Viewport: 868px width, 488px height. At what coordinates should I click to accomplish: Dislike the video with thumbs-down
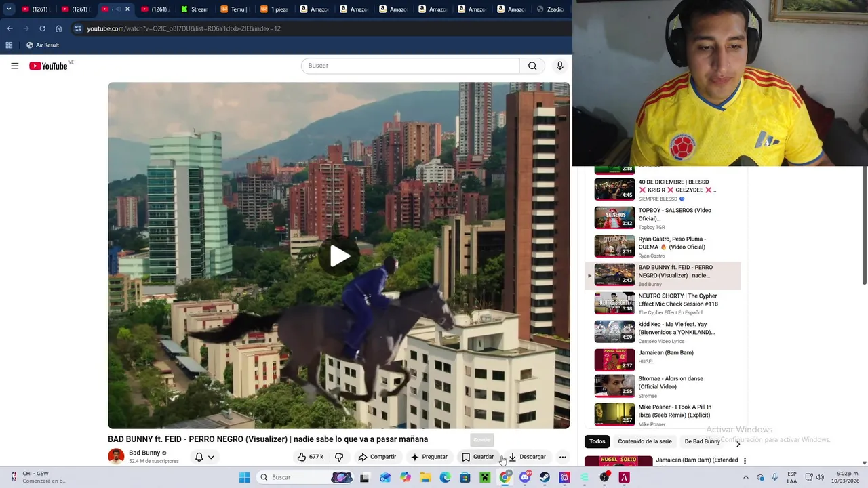(339, 457)
